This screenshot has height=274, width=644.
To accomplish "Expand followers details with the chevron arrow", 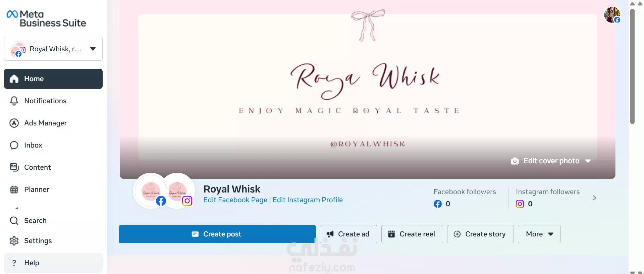I will (594, 198).
